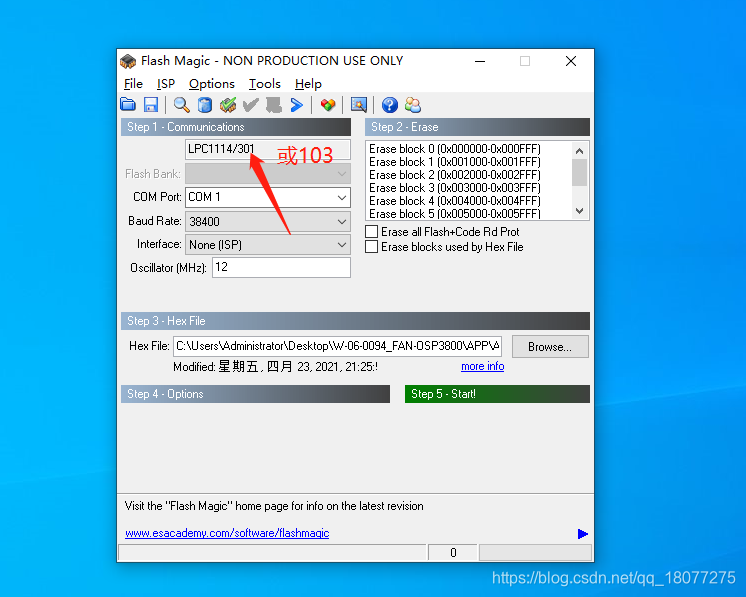The image size is (746, 597).
Task: Click the Save settings floppy icon
Action: [x=151, y=105]
